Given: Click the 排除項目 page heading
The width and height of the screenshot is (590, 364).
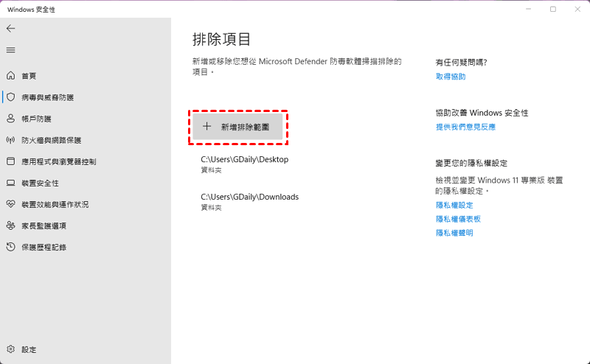Looking at the screenshot, I should pyautogui.click(x=221, y=39).
